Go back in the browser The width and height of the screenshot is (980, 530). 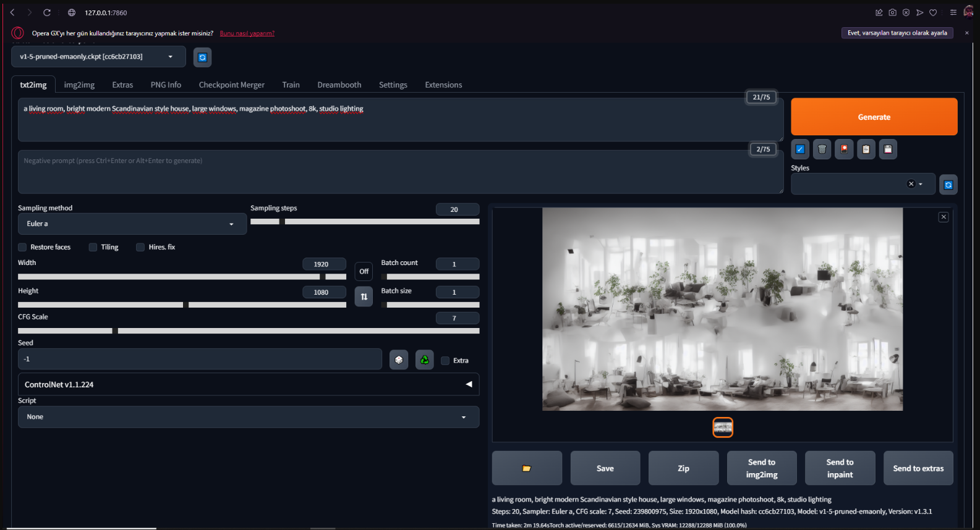pyautogui.click(x=12, y=12)
